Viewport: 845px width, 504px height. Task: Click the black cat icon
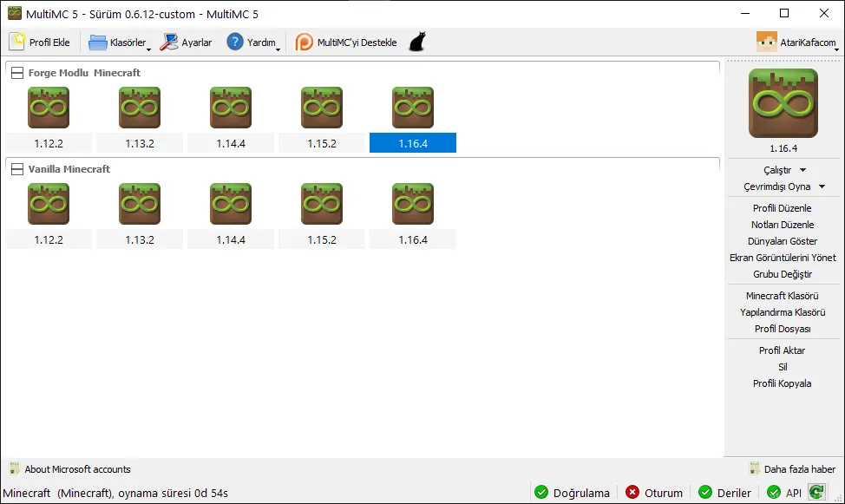tap(417, 42)
